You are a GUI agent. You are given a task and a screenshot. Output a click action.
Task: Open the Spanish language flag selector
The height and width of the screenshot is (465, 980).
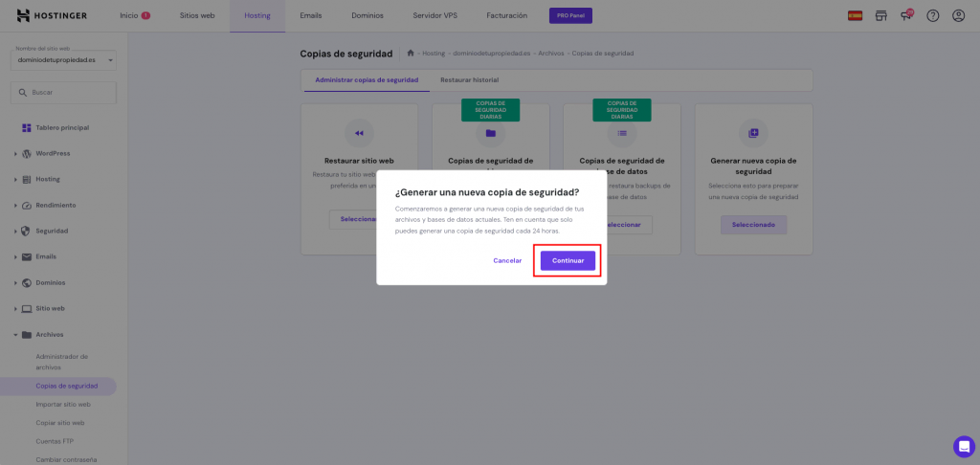tap(855, 15)
